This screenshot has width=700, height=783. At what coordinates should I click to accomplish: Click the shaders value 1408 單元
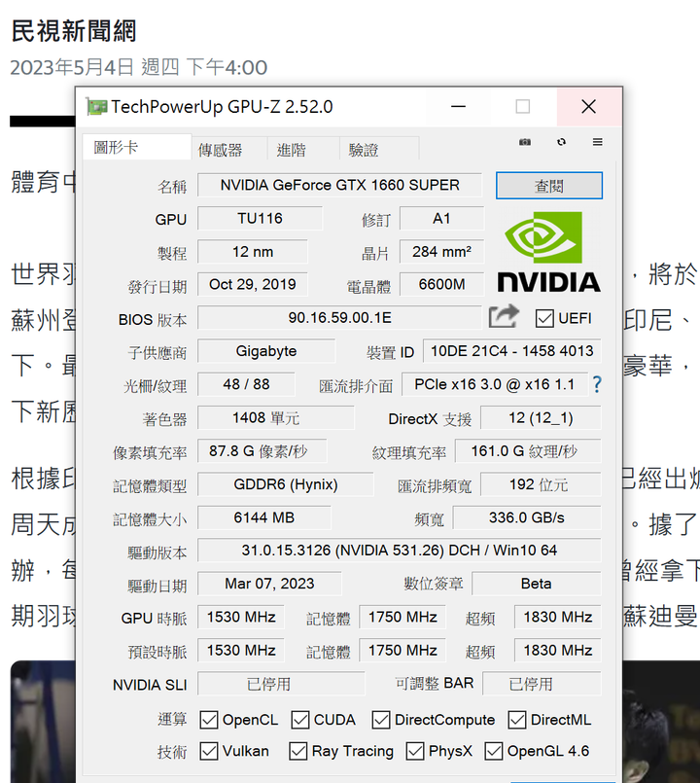[x=275, y=418]
